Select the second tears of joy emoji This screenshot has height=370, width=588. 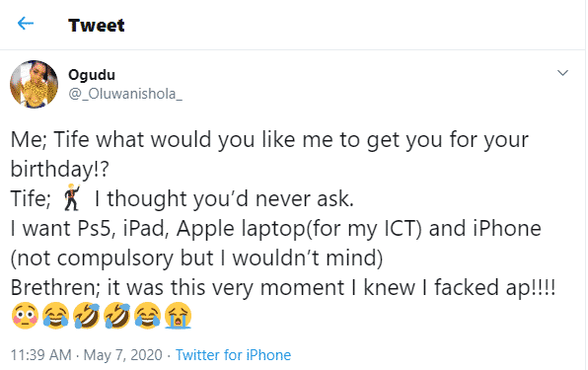click(x=148, y=316)
